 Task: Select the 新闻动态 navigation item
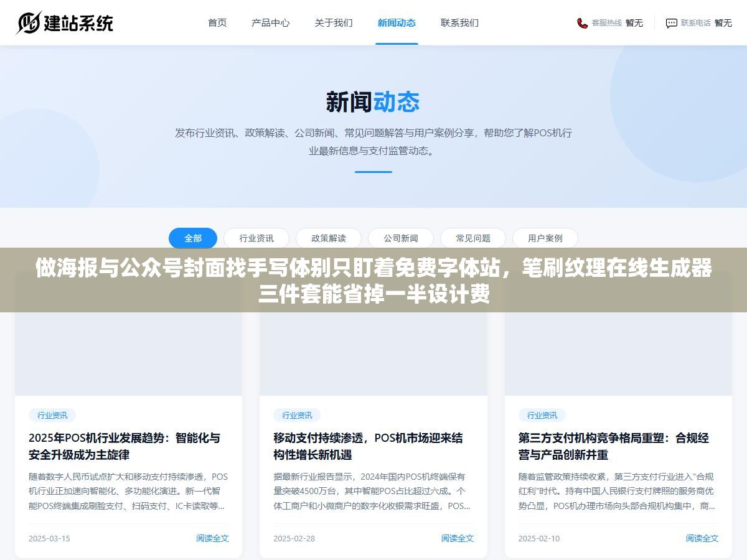[397, 22]
